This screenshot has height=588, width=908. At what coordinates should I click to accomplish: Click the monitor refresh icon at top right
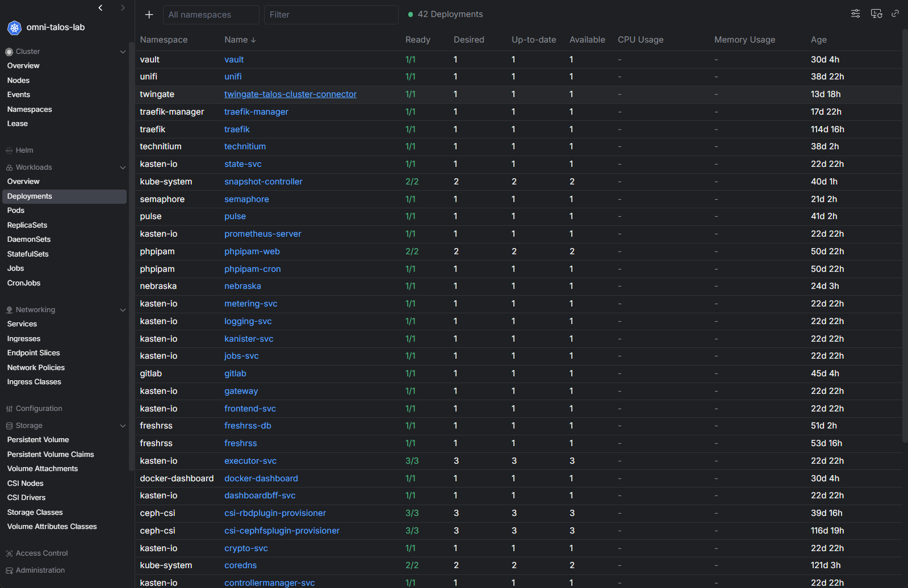click(876, 14)
